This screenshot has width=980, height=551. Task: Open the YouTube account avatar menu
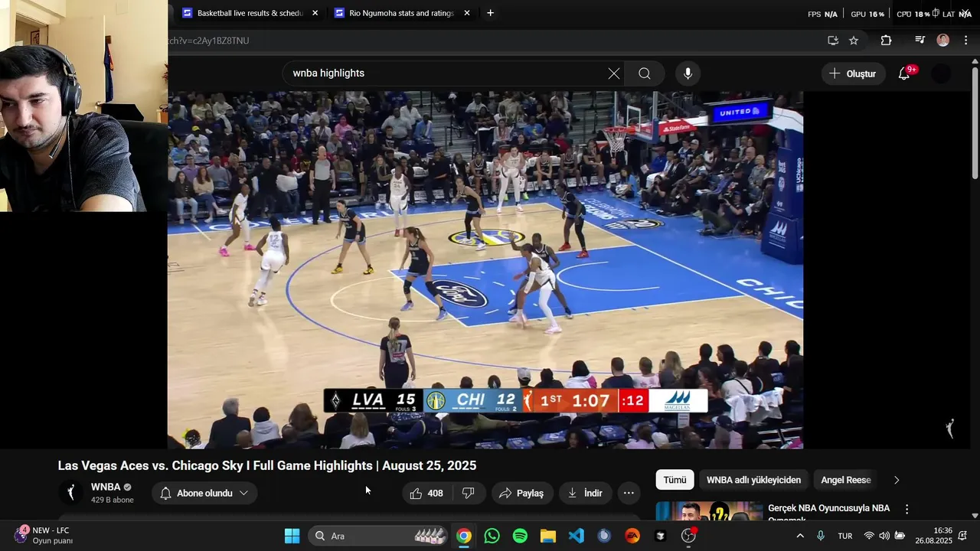(x=941, y=73)
